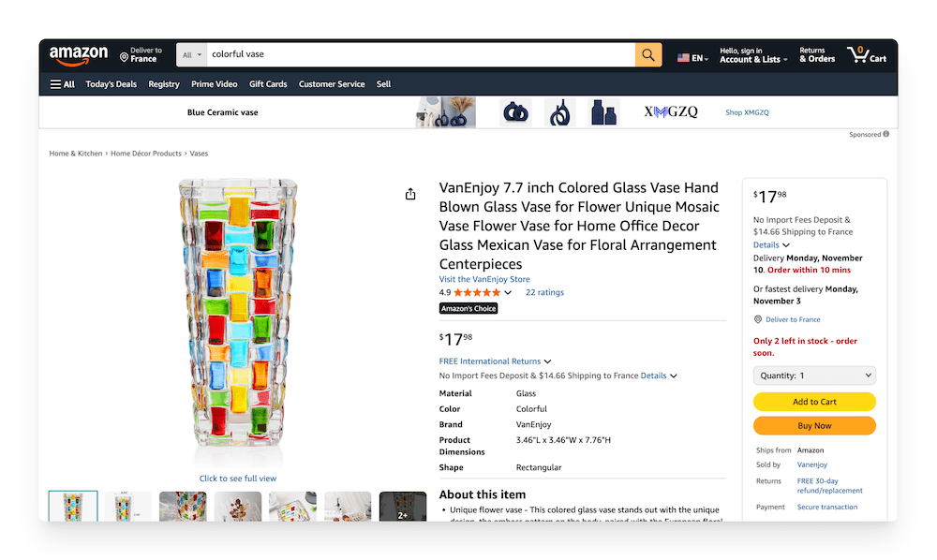Click the search magnifying glass icon
The height and width of the screenshot is (560, 937).
click(x=647, y=54)
